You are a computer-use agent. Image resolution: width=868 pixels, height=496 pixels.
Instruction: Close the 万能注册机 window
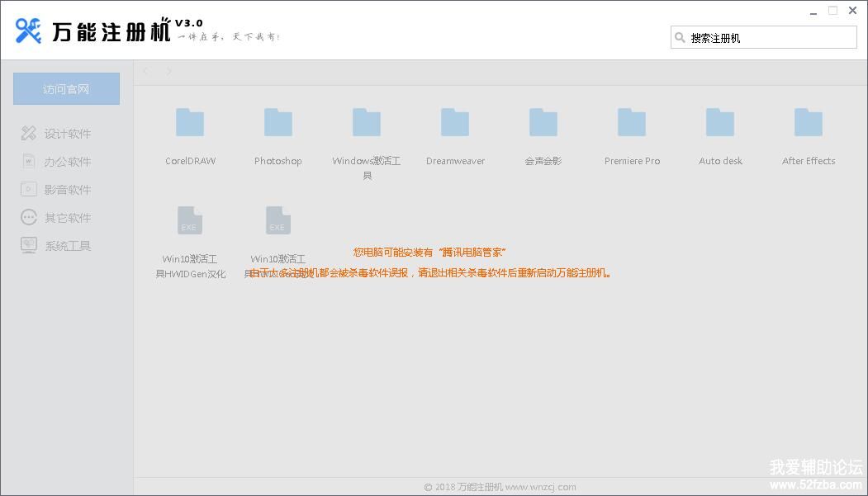point(852,11)
